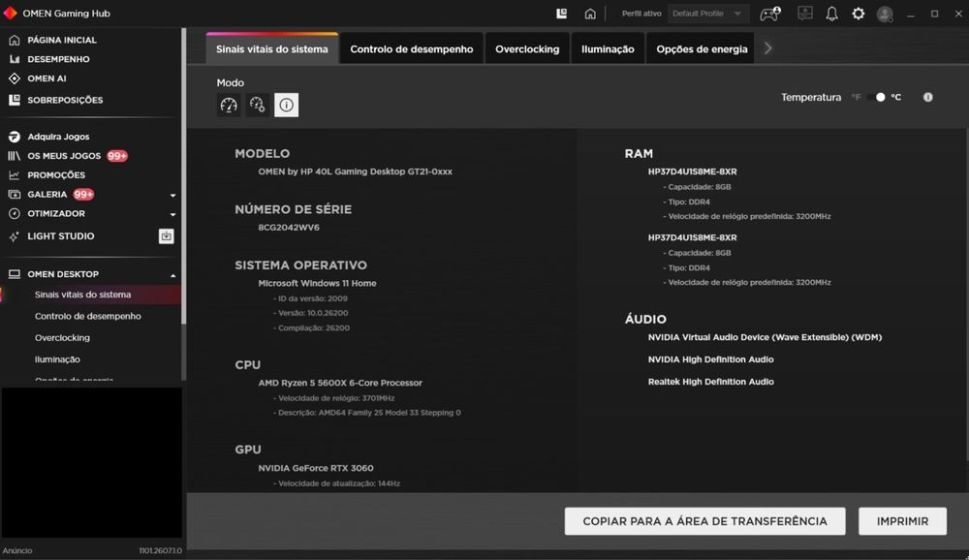Click the home icon in title bar
Image resolution: width=969 pixels, height=560 pixels.
click(x=590, y=14)
